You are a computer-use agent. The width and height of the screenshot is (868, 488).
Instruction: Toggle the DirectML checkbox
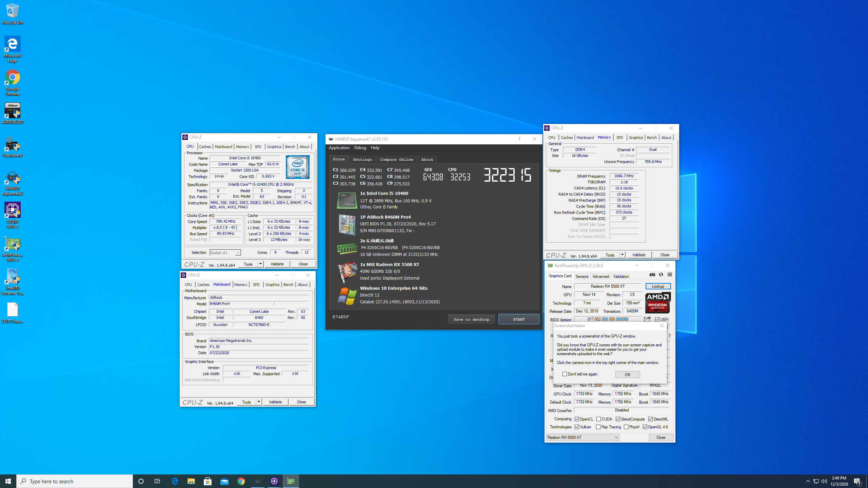[650, 419]
